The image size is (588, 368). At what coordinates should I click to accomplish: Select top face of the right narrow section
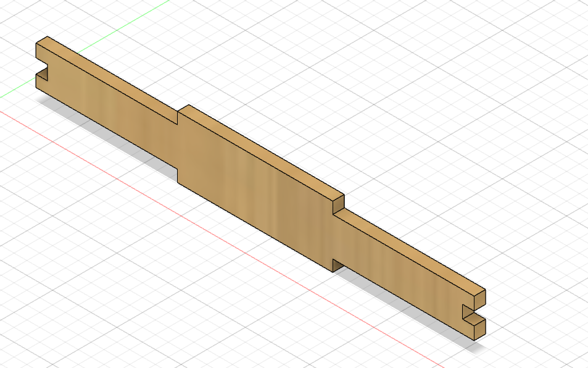click(410, 253)
